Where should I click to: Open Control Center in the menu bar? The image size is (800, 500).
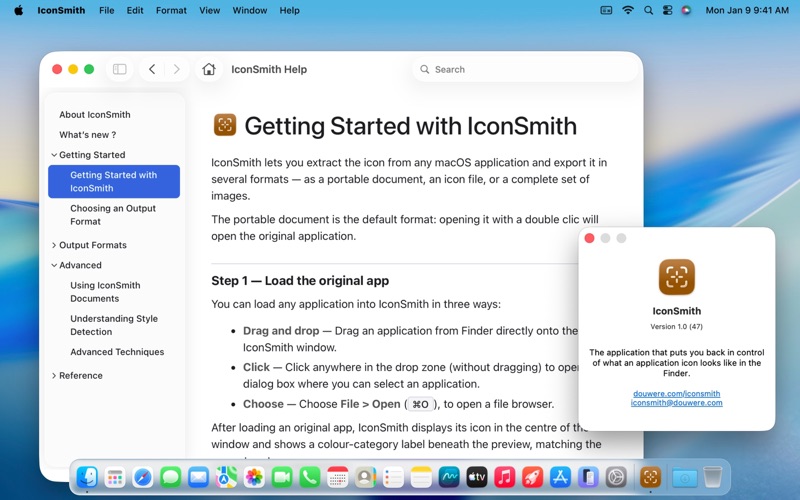point(667,10)
